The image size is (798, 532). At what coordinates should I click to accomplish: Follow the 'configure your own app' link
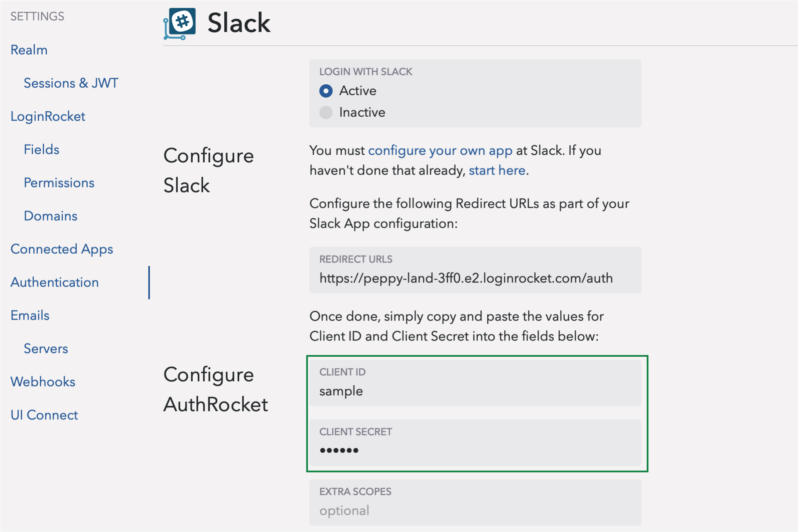pos(440,150)
